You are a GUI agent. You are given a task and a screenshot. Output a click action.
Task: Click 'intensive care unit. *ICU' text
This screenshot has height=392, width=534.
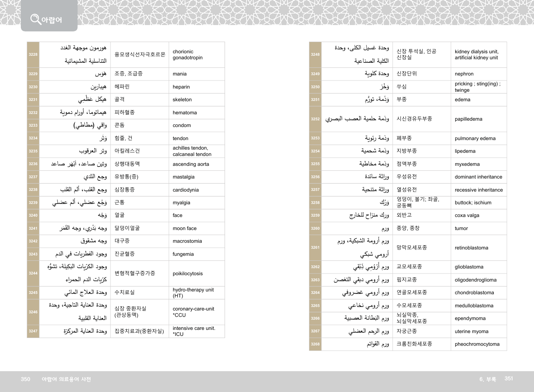click(194, 331)
